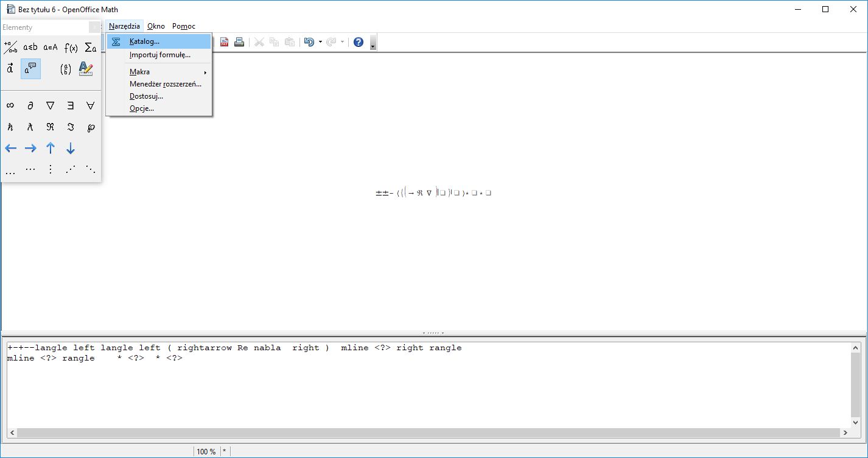Open Opcje... from the menu
This screenshot has width=868, height=458.
pos(159,108)
